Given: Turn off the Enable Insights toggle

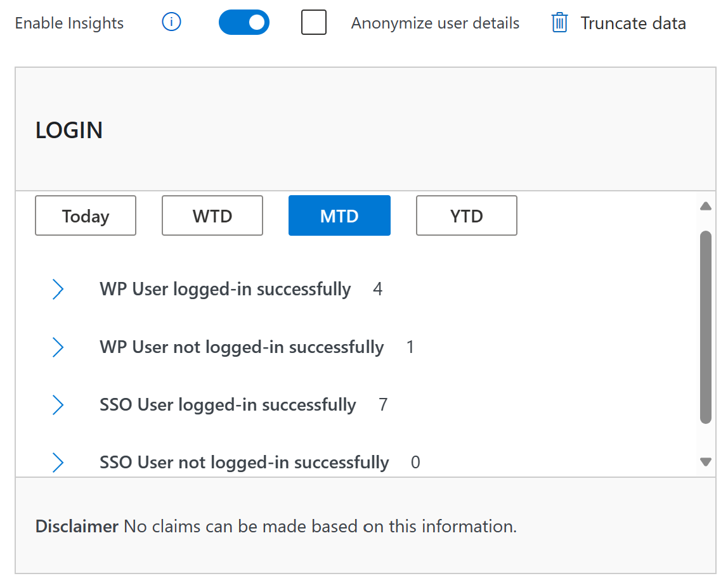Looking at the screenshot, I should [244, 22].
